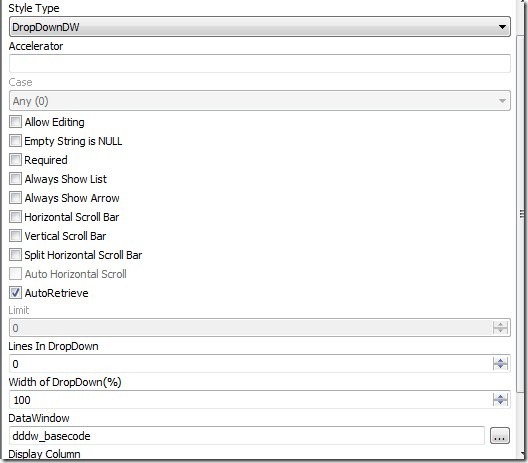
Task: Open the Style Type DropDownDW dropdown
Action: [x=260, y=27]
